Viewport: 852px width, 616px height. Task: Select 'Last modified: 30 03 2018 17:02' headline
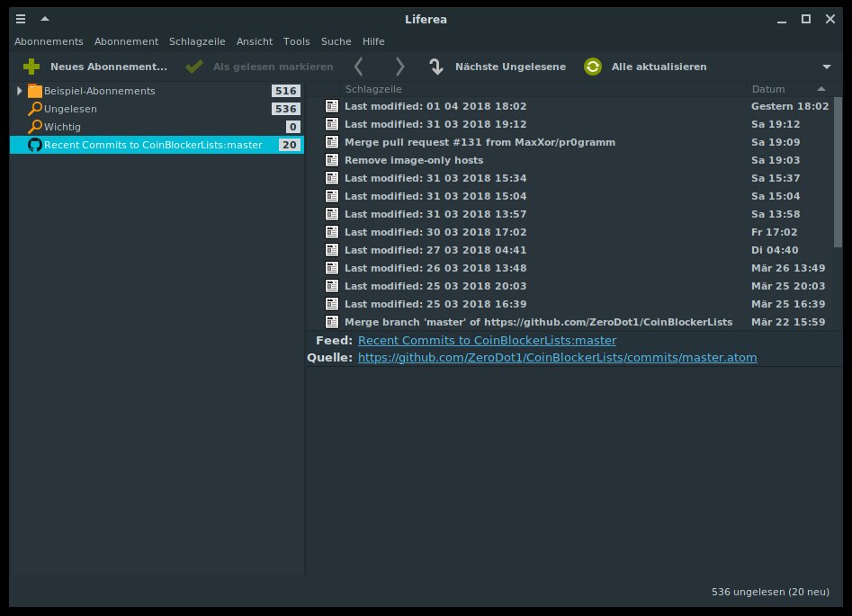pyautogui.click(x=435, y=232)
